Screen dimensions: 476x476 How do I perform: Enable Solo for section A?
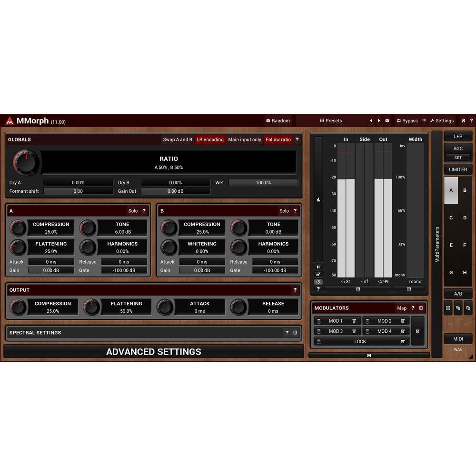(133, 211)
